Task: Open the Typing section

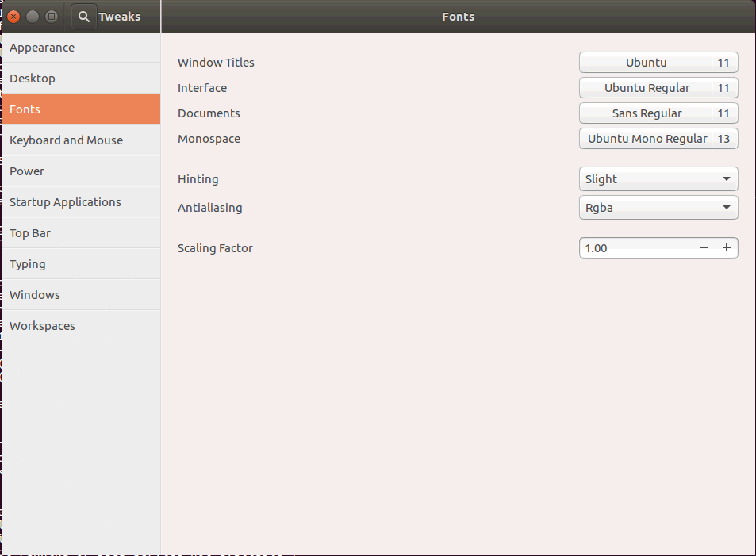Action: (81, 264)
